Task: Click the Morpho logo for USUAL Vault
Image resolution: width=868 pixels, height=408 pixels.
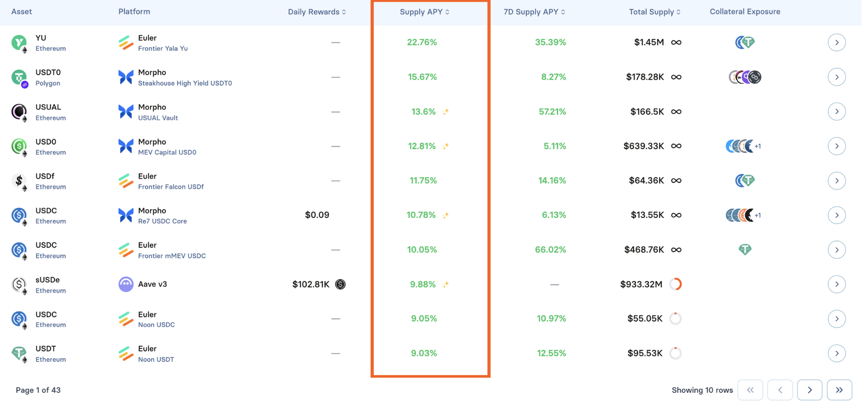Action: pos(126,112)
